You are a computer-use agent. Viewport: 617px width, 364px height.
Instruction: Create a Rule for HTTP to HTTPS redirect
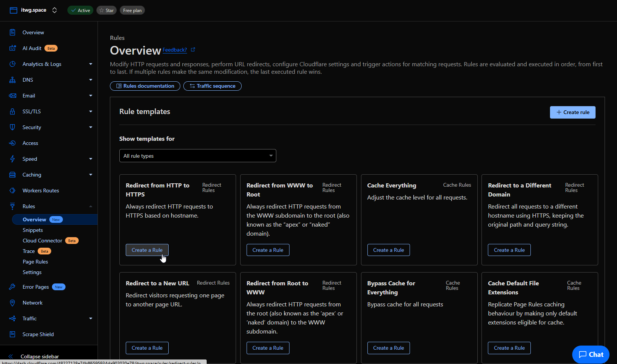pos(147,250)
